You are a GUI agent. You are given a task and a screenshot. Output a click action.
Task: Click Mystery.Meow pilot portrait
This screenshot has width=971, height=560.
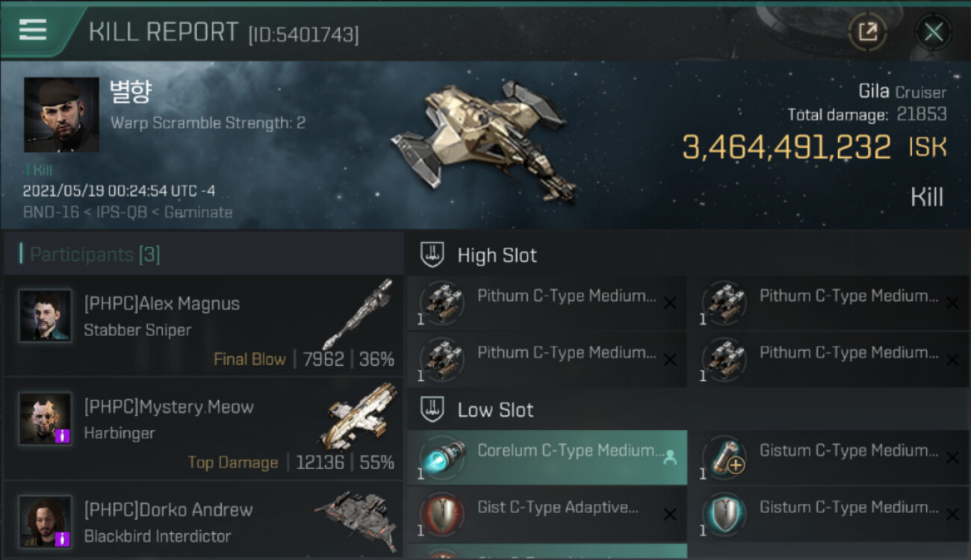(46, 419)
